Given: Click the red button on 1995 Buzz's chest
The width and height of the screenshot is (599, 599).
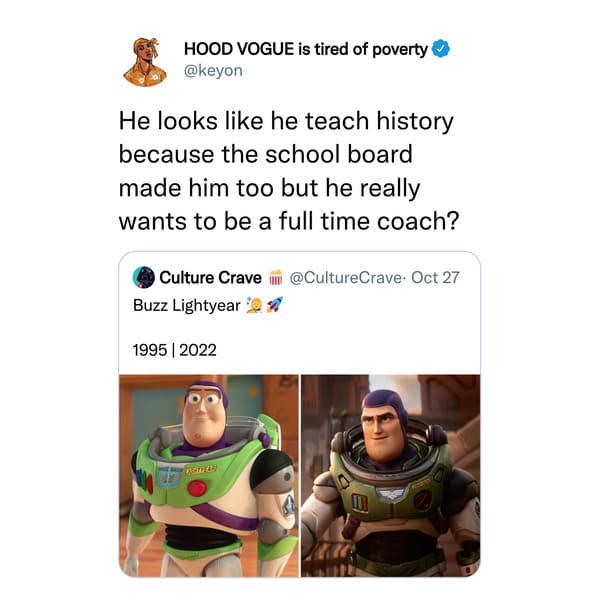Looking at the screenshot, I should (x=197, y=489).
